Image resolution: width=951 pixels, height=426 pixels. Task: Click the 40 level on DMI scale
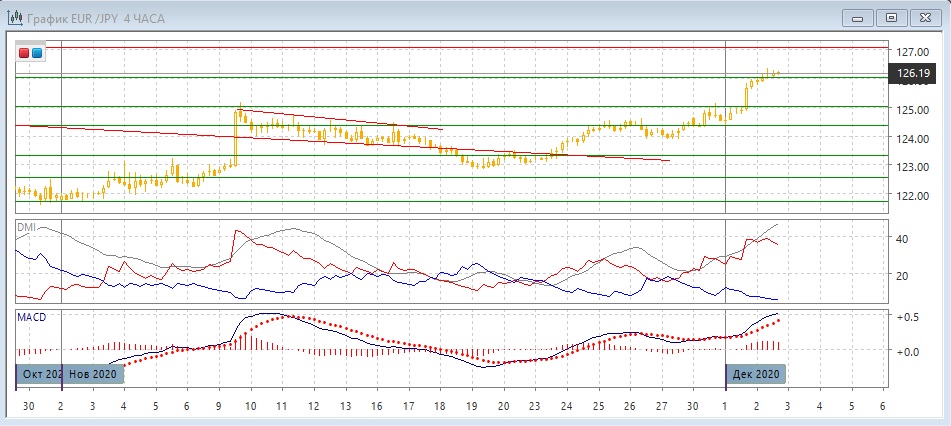[x=902, y=239]
